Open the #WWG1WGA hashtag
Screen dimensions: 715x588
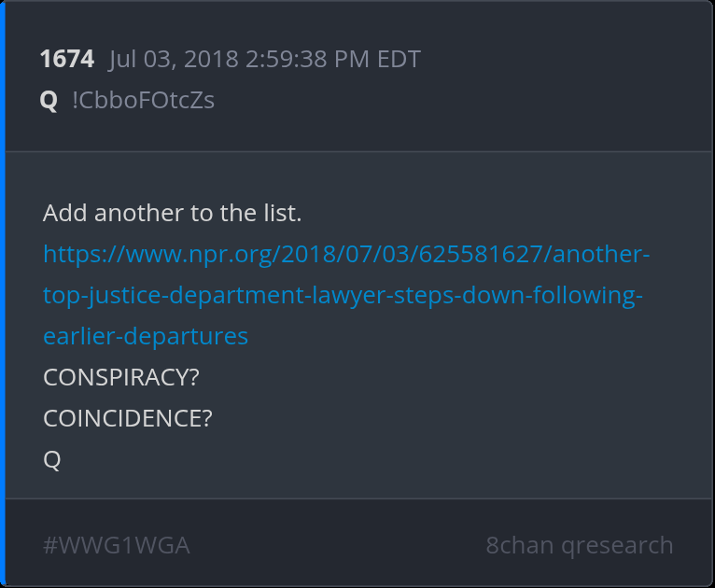[x=117, y=545]
